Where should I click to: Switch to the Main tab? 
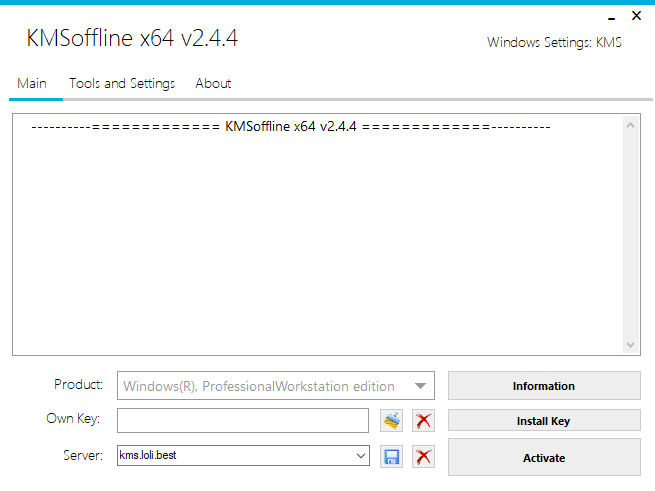coord(32,84)
